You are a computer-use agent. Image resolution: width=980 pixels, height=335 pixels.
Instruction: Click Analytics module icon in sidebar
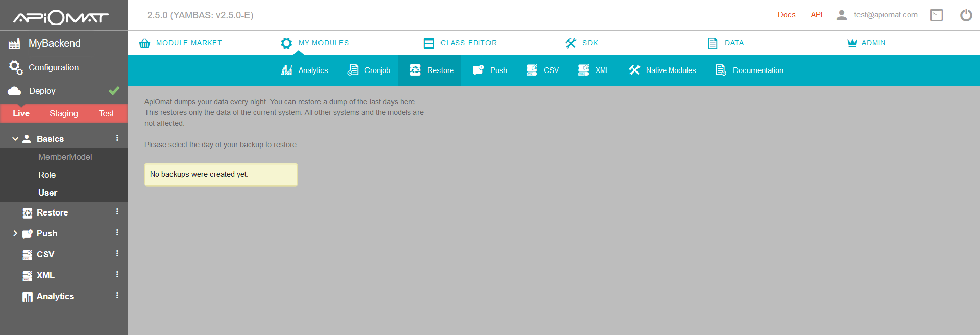click(x=28, y=297)
